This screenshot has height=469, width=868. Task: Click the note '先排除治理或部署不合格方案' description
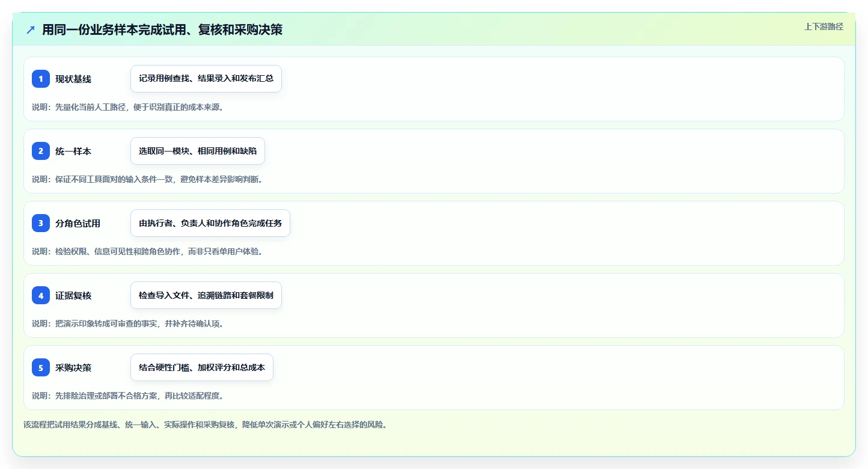pyautogui.click(x=127, y=396)
